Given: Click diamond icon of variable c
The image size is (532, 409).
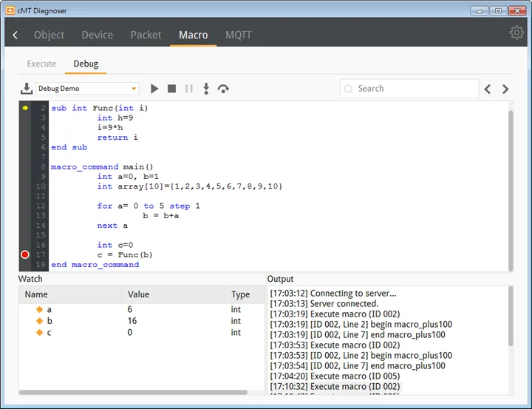Looking at the screenshot, I should click(x=40, y=332).
